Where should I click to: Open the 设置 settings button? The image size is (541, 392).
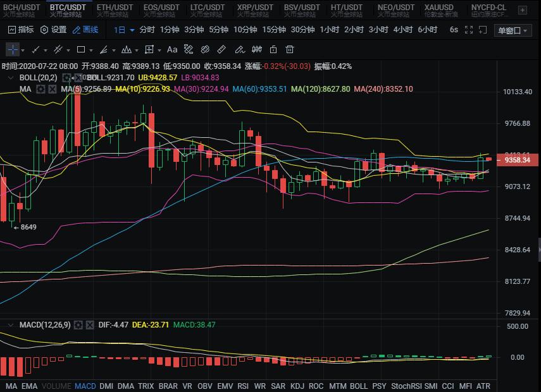tap(54, 30)
